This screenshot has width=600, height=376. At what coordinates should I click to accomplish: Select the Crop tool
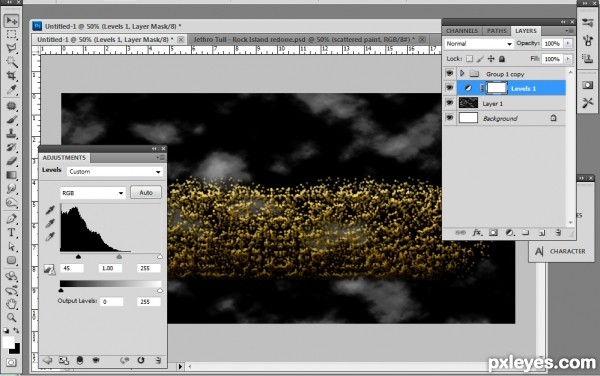[x=11, y=75]
